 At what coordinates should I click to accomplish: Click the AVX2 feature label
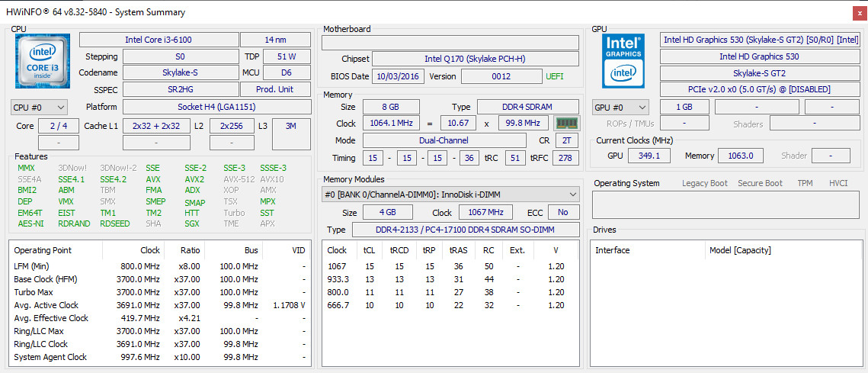click(x=195, y=179)
